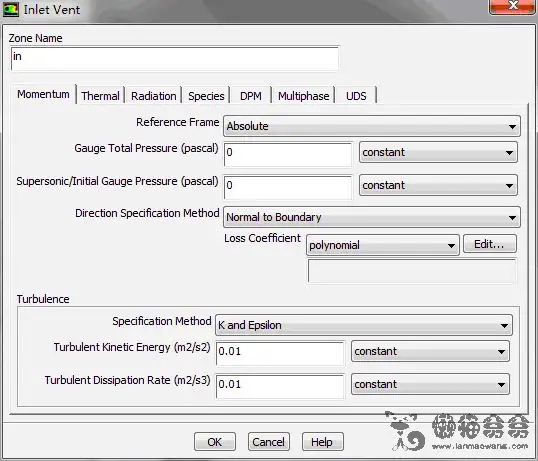
Task: Click the Gauge Total Pressure value field
Action: coord(288,154)
